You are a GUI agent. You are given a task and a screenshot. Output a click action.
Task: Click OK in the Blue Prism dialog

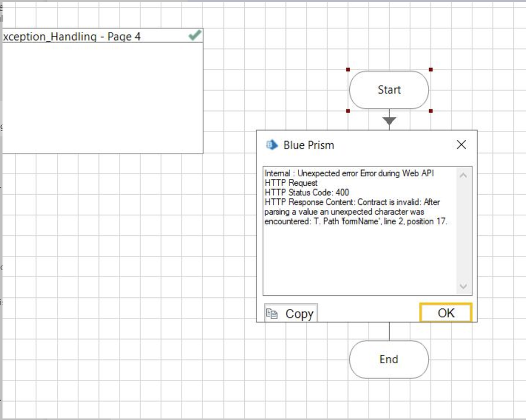446,313
